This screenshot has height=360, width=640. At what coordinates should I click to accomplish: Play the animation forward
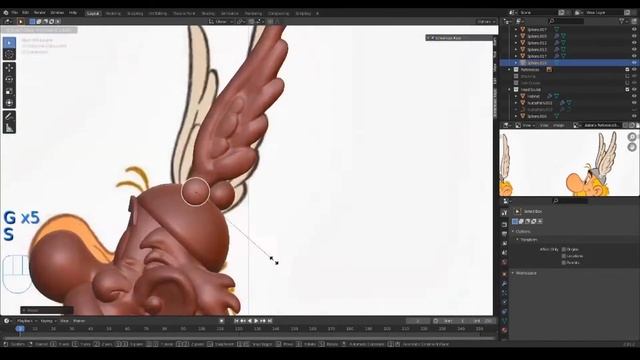[x=256, y=321]
